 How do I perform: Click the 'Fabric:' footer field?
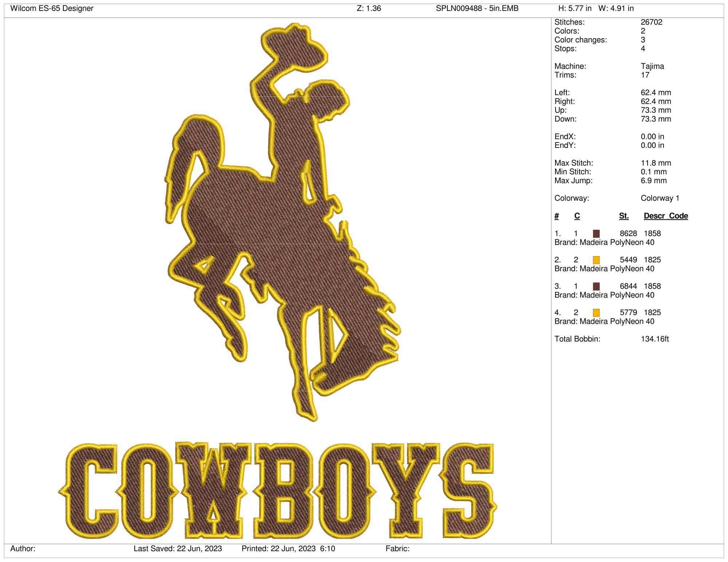397,549
